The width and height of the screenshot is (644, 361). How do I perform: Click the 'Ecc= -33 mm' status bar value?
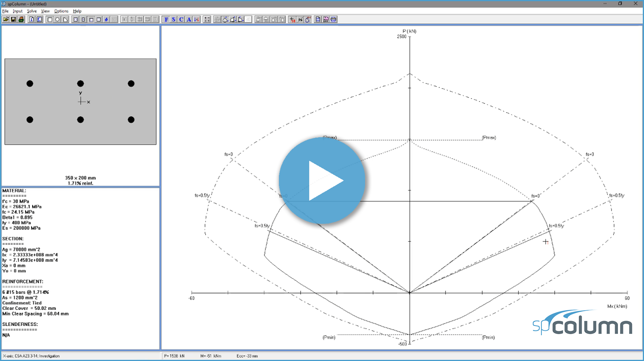(247, 356)
